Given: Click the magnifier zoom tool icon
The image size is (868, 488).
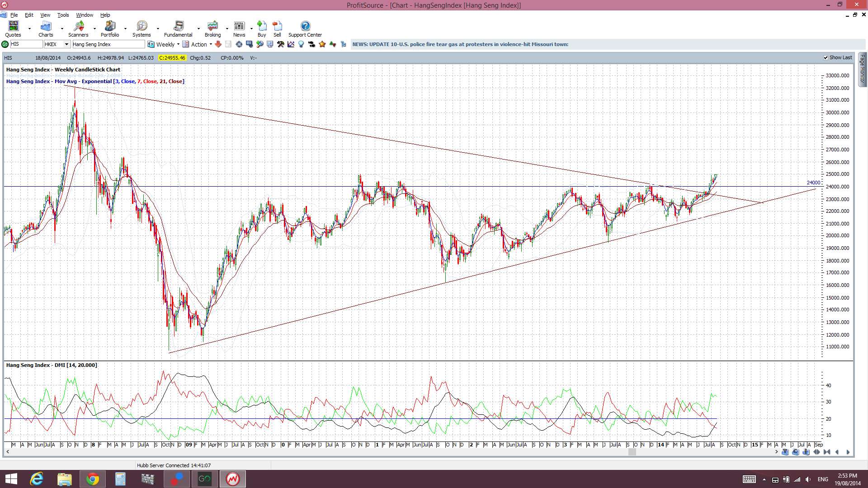Looking at the screenshot, I should pyautogui.click(x=259, y=44).
